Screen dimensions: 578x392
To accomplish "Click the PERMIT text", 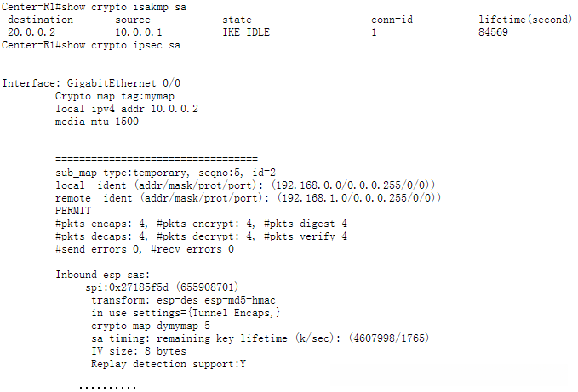I will (73, 211).
